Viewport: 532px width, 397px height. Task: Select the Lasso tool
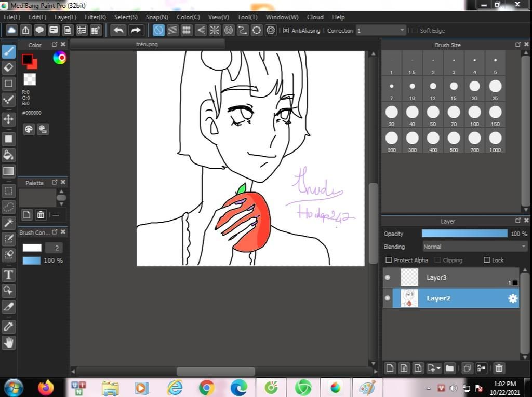[8, 207]
